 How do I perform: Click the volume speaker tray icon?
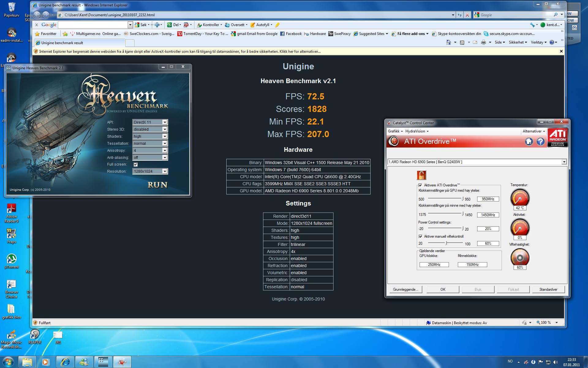point(556,362)
